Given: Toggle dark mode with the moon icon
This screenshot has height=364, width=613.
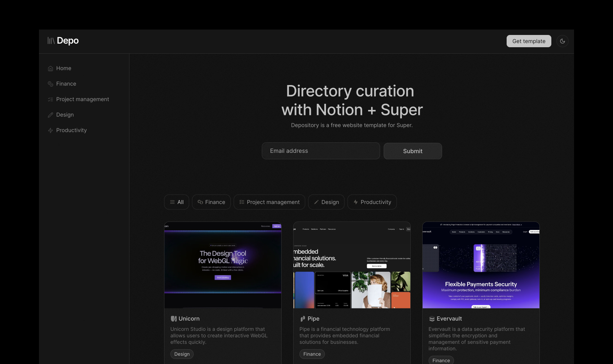Looking at the screenshot, I should [562, 41].
